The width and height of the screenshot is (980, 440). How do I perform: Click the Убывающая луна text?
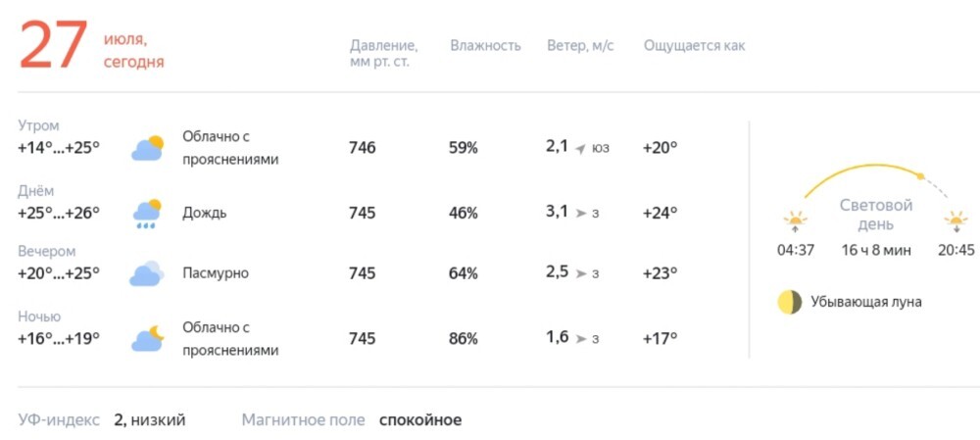tap(866, 303)
